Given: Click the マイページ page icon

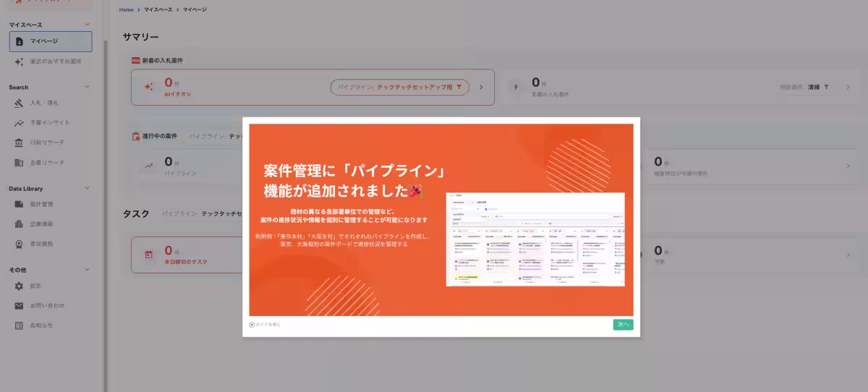Looking at the screenshot, I should (x=20, y=42).
